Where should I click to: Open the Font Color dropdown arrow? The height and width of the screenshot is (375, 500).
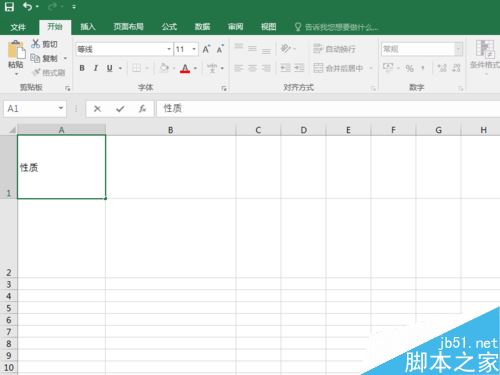tap(195, 68)
